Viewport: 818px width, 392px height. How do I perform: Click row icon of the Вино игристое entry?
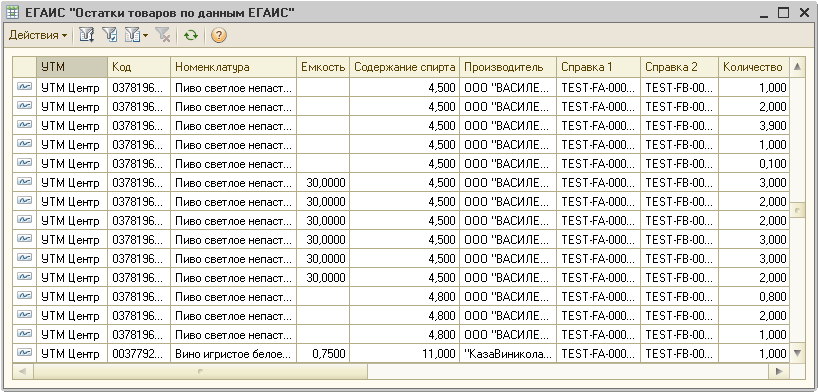[24, 353]
